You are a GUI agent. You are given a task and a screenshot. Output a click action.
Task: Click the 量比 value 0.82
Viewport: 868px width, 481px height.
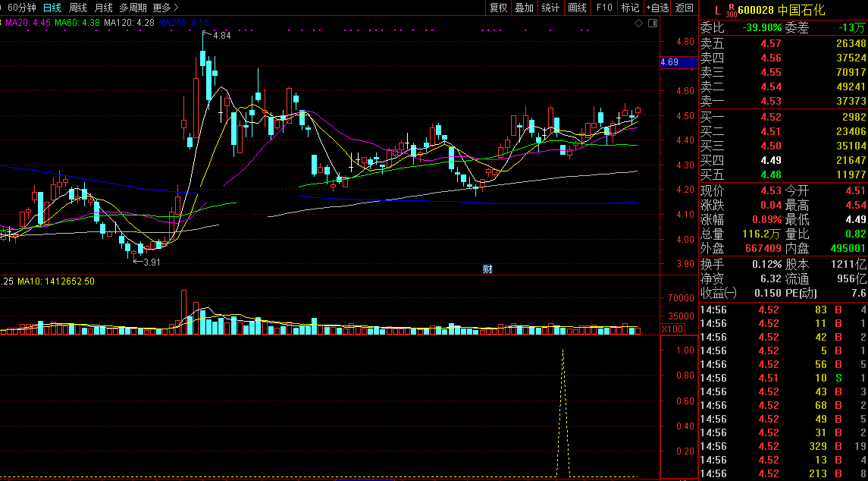click(x=856, y=234)
